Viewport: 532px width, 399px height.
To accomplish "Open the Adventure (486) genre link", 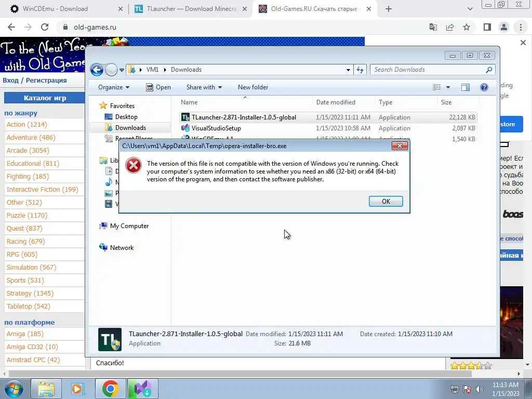I will pos(31,137).
